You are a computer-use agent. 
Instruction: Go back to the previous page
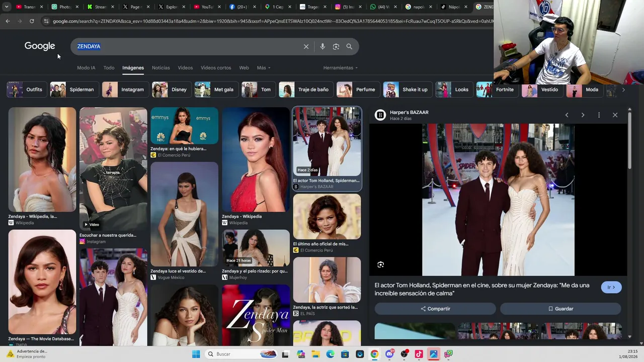click(x=8, y=21)
